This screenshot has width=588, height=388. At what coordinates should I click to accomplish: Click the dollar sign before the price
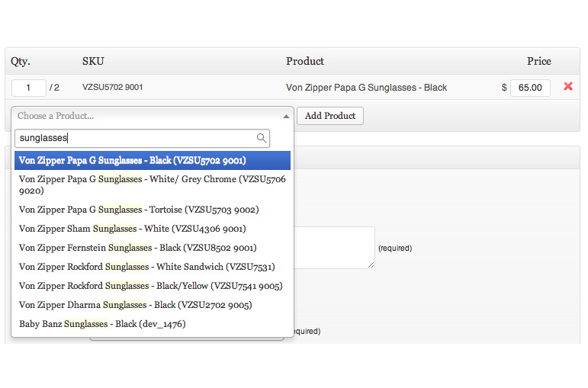coord(504,88)
